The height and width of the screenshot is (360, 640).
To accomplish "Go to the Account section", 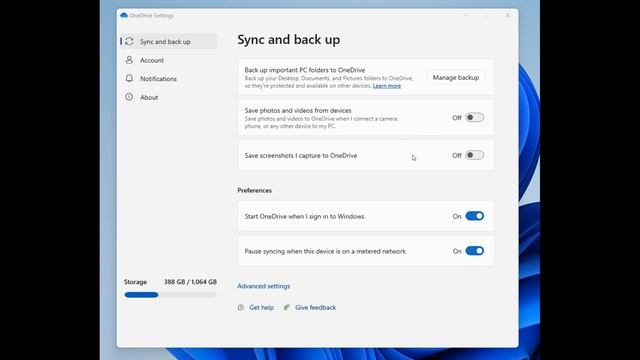I will (x=169, y=60).
